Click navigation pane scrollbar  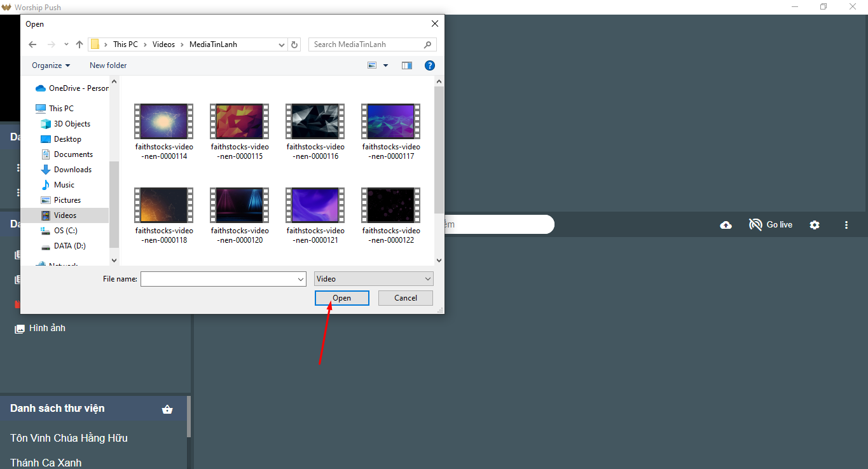114,203
